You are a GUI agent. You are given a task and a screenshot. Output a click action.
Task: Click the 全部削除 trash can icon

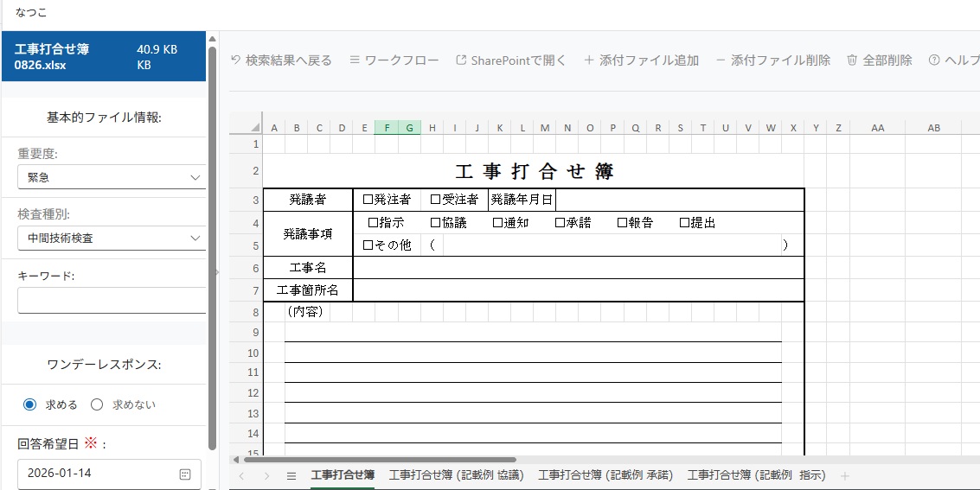pos(852,60)
